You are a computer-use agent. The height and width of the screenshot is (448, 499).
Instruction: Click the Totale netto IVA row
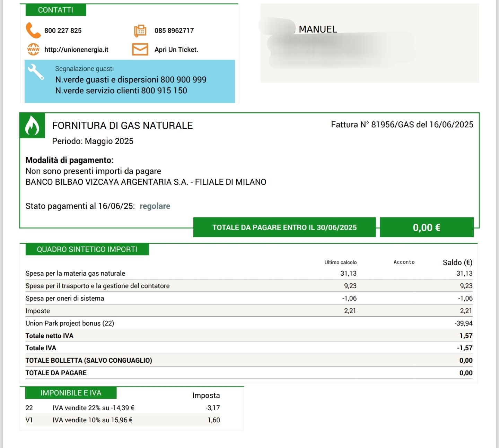click(x=249, y=336)
